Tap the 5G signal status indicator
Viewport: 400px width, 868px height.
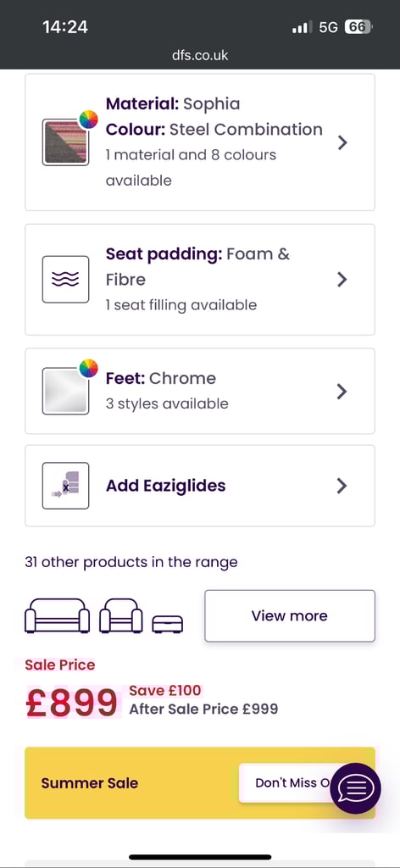click(x=328, y=27)
